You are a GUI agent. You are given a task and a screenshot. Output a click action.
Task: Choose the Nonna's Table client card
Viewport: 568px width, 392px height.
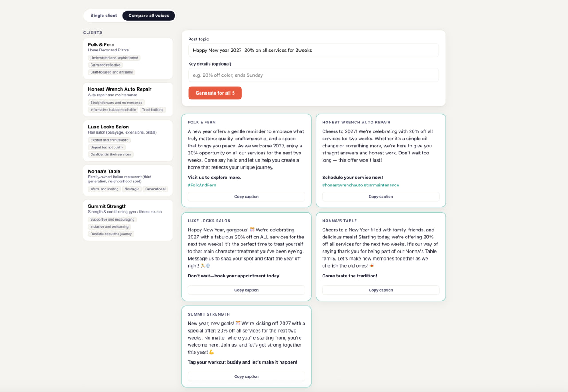point(128,180)
